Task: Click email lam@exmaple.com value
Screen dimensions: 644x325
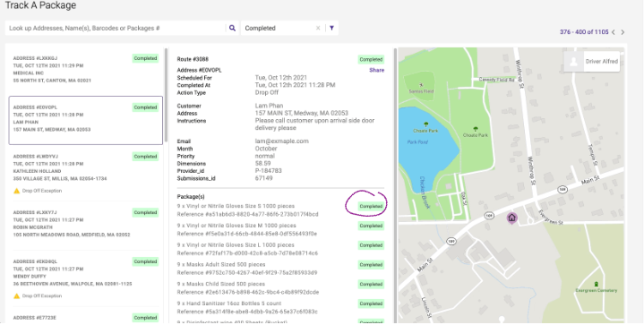Action: click(282, 141)
